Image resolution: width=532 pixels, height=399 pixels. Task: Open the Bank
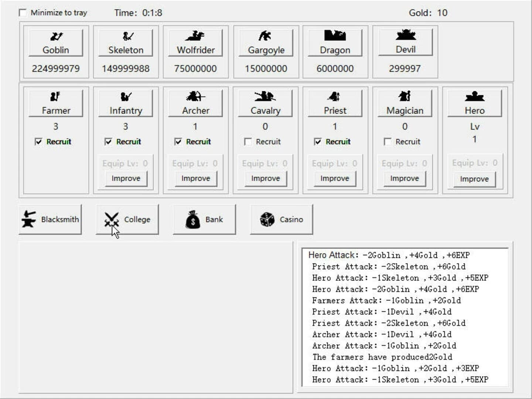(x=204, y=219)
